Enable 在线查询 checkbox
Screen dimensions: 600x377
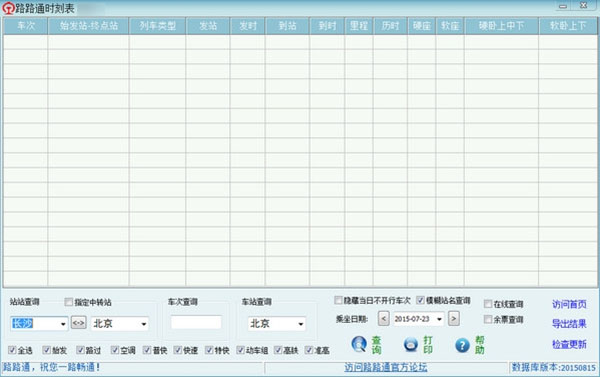pos(488,304)
